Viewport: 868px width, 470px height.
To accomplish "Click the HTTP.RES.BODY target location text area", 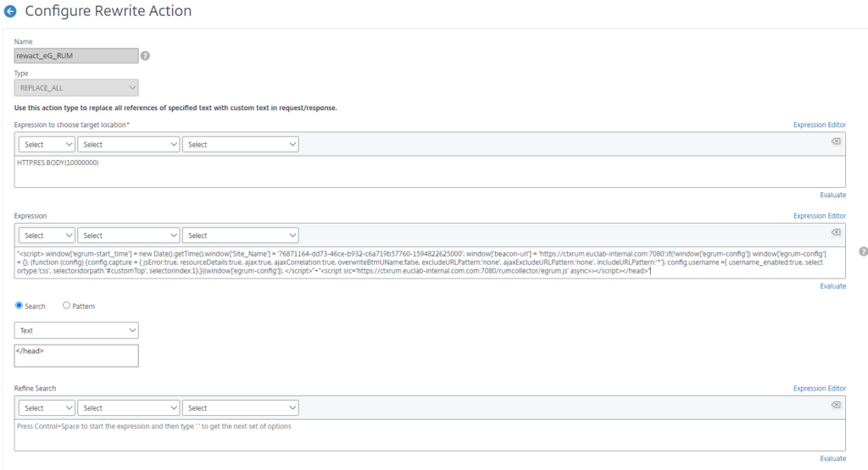I will tap(430, 171).
